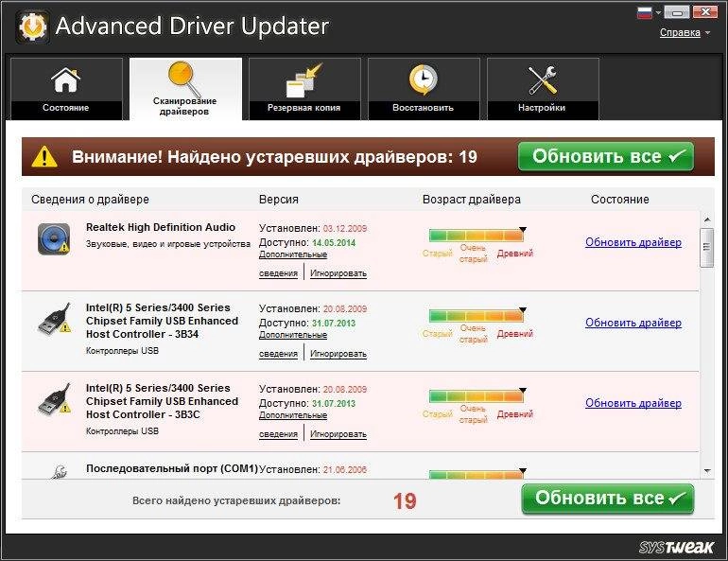Click bottom green Обновить все button
Image resolution: width=728 pixels, height=561 pixels.
point(608,499)
